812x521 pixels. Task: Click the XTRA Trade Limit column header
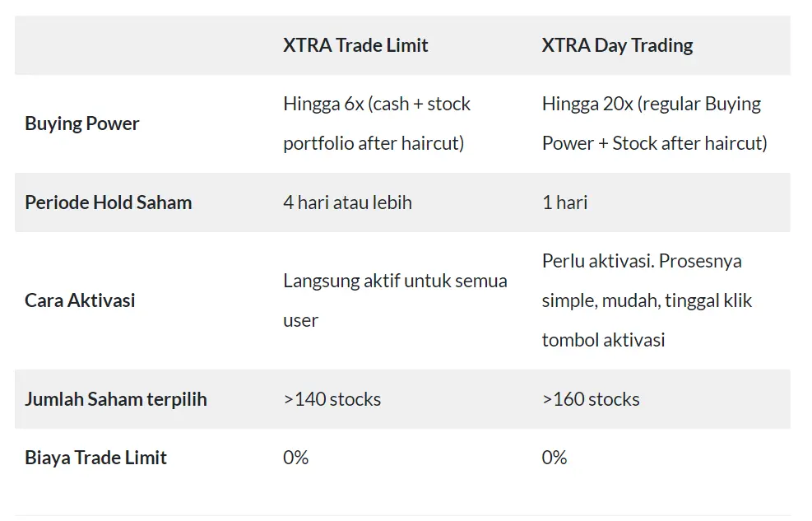[355, 45]
